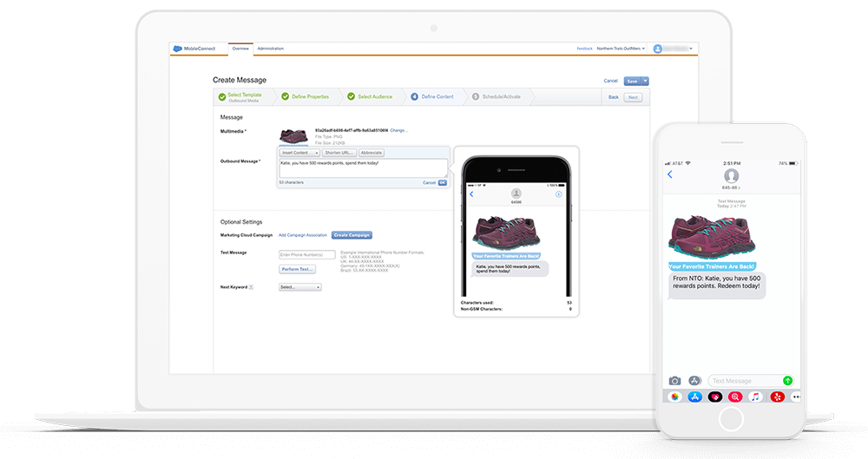Click the Create Campaign button
The image size is (868, 459).
click(352, 235)
